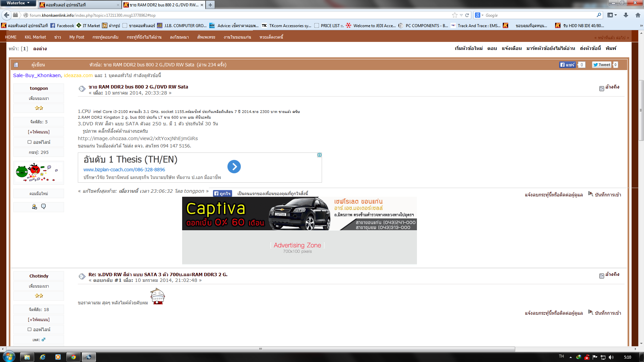Open the downloads arrow icon
Viewport: 644px width, 362px height.
coord(626,15)
